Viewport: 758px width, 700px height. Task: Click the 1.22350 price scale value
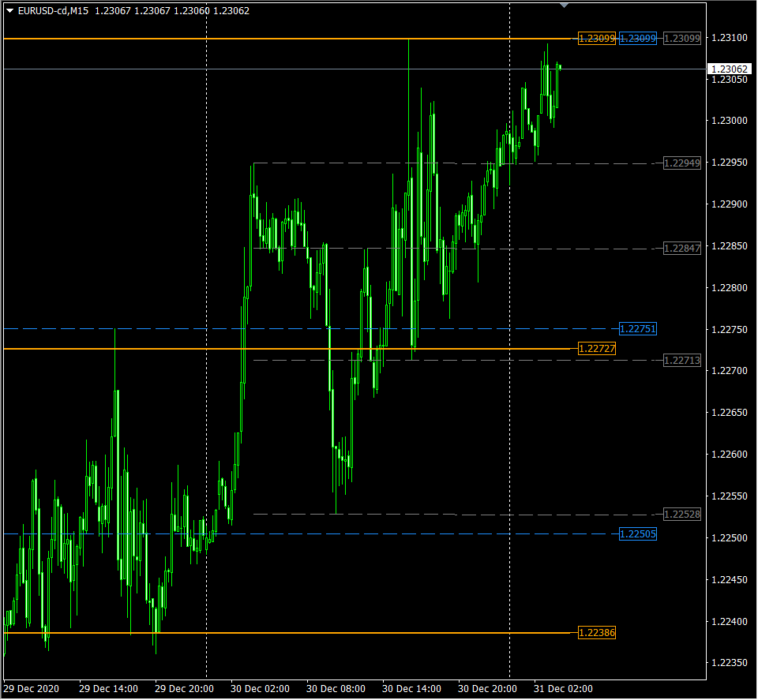[x=730, y=663]
